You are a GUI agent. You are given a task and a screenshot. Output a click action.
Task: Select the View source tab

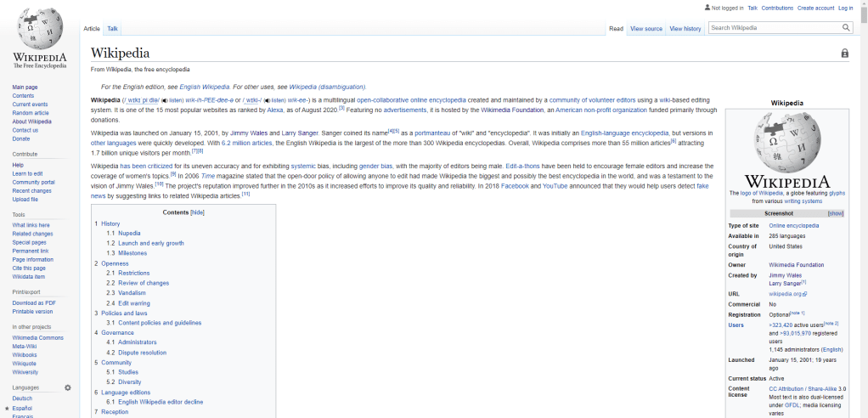tap(645, 29)
